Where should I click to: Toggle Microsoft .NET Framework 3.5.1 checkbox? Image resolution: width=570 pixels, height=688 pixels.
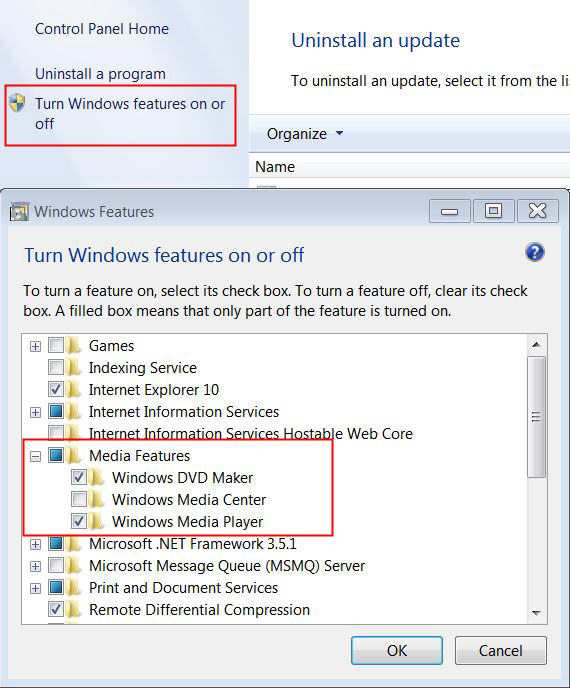point(56,544)
